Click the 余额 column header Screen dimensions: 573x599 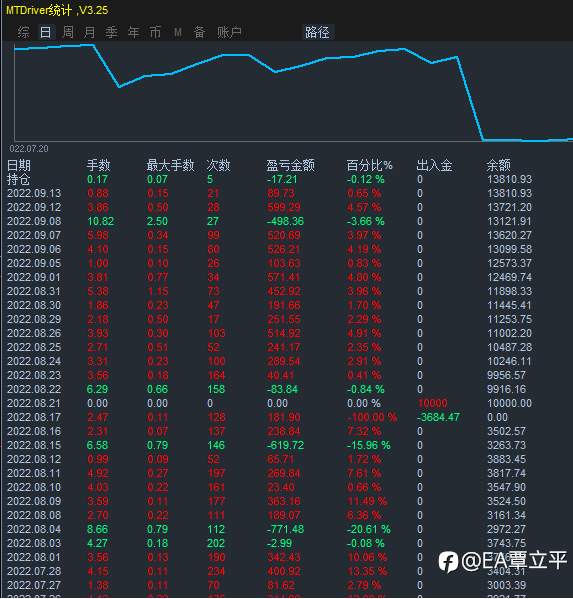[498, 165]
